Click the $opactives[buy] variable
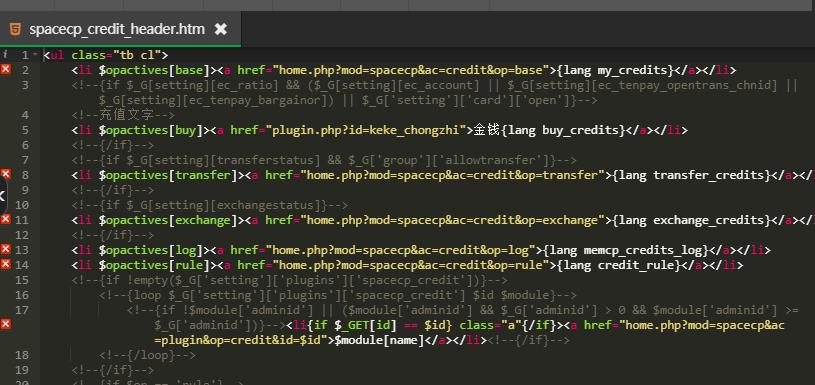The image size is (815, 385). coord(151,130)
